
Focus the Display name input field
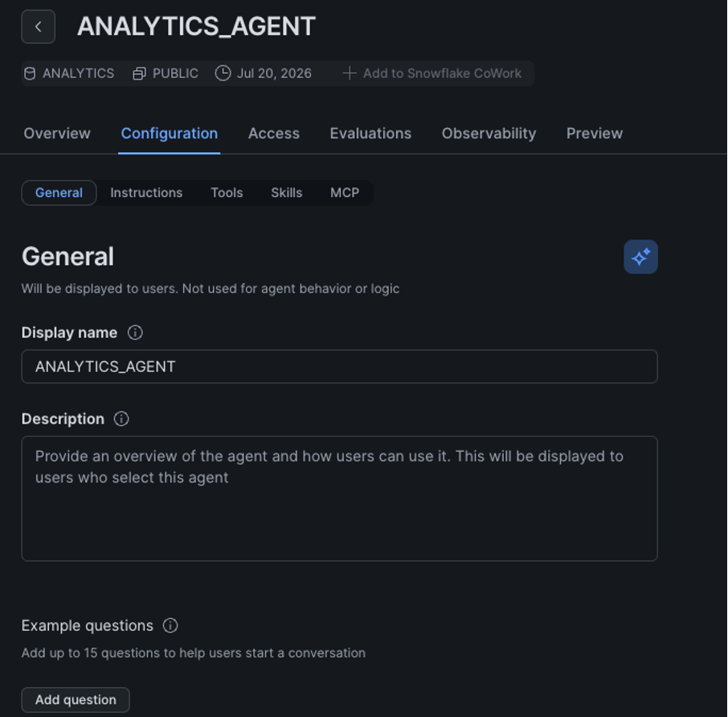[x=339, y=367]
